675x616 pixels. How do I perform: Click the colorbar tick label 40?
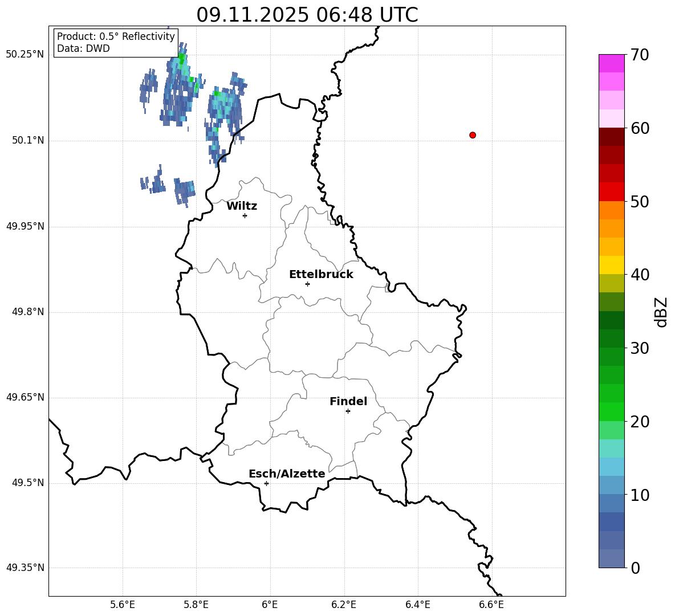(640, 275)
